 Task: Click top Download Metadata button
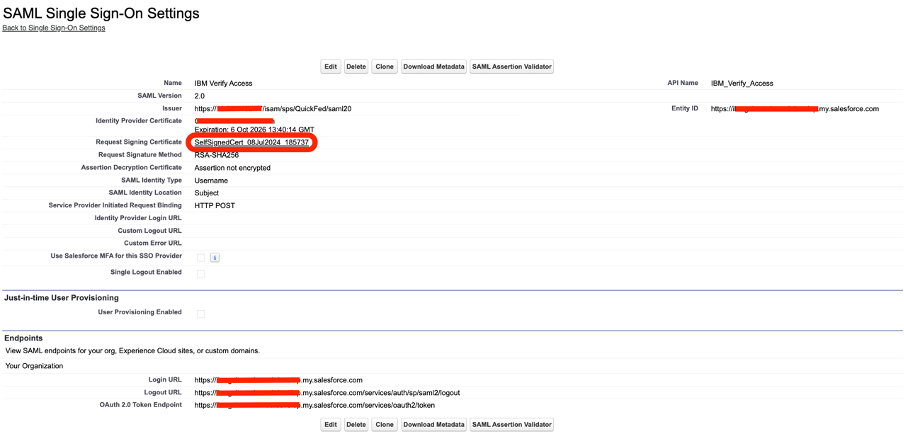tap(434, 67)
